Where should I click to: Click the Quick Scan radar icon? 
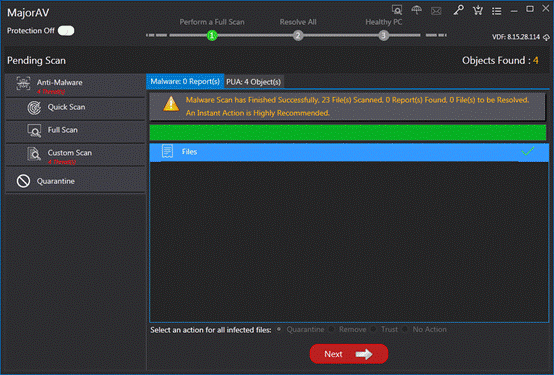(34, 108)
